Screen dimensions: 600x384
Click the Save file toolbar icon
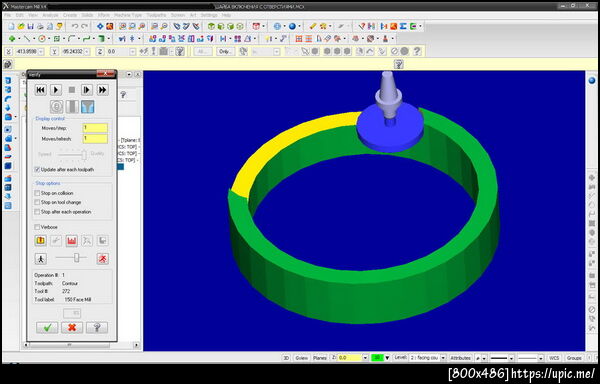point(31,26)
